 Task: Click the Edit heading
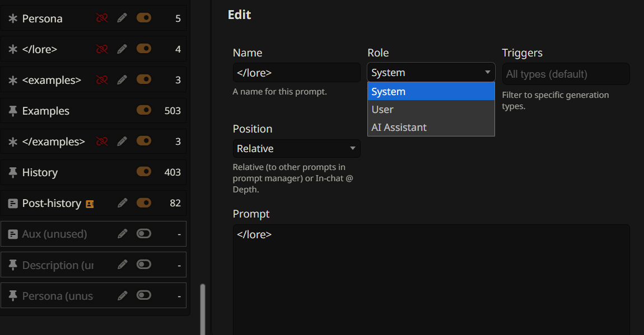coord(240,15)
